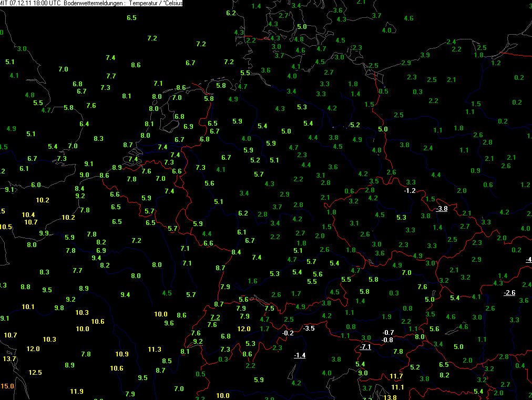Click the underlined -1.4 temperature label
Viewport: 532px width, 400px height.
tap(300, 355)
